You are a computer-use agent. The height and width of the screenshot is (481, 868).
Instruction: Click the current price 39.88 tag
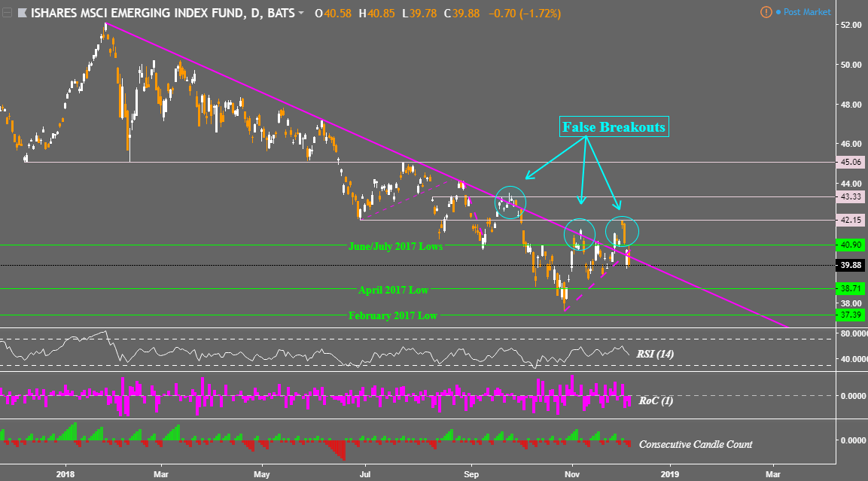851,265
